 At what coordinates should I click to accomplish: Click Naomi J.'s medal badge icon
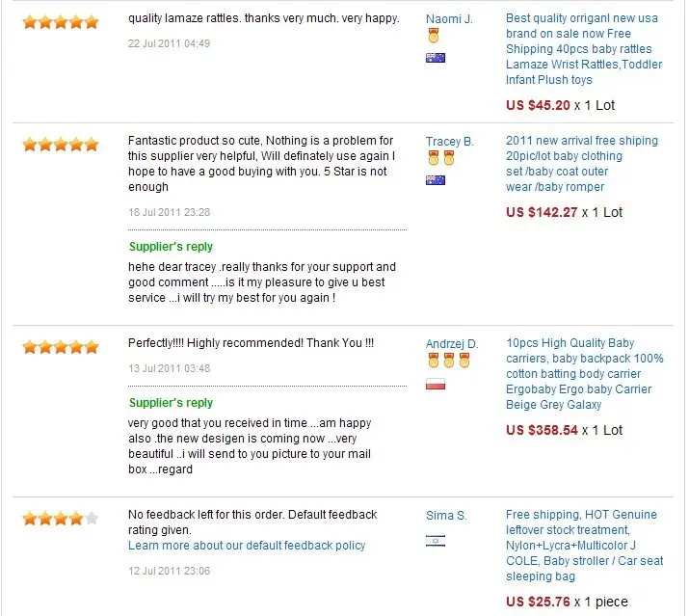(x=434, y=36)
